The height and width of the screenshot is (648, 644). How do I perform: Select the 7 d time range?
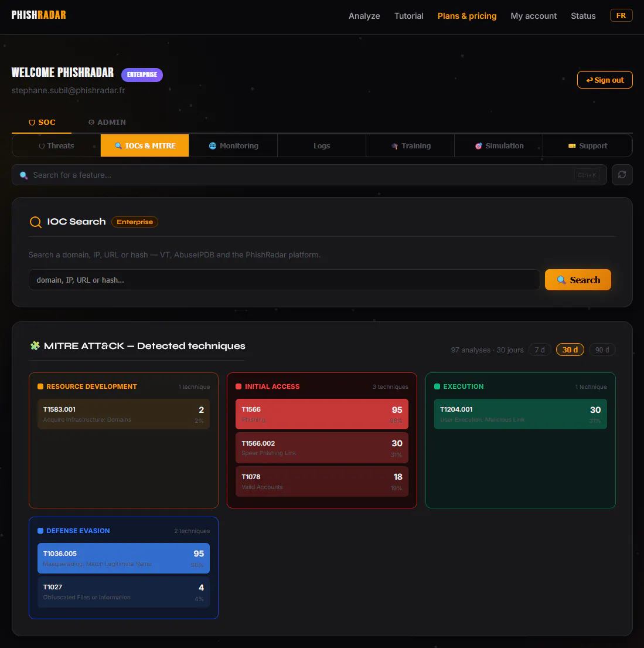(x=540, y=350)
